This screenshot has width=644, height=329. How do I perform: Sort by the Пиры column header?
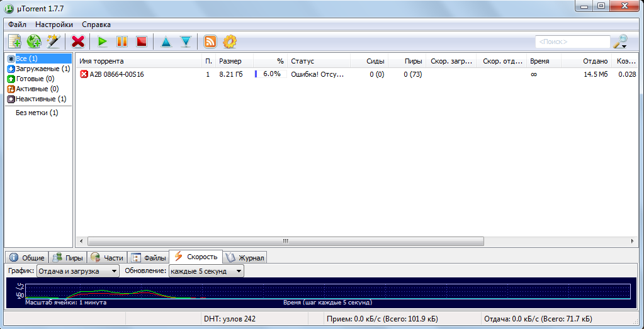click(407, 61)
